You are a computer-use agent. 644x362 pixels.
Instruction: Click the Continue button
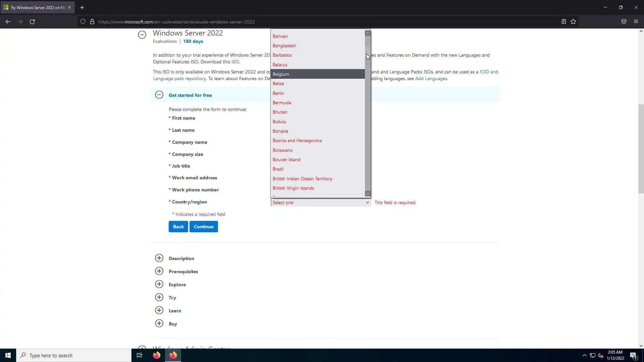click(204, 227)
